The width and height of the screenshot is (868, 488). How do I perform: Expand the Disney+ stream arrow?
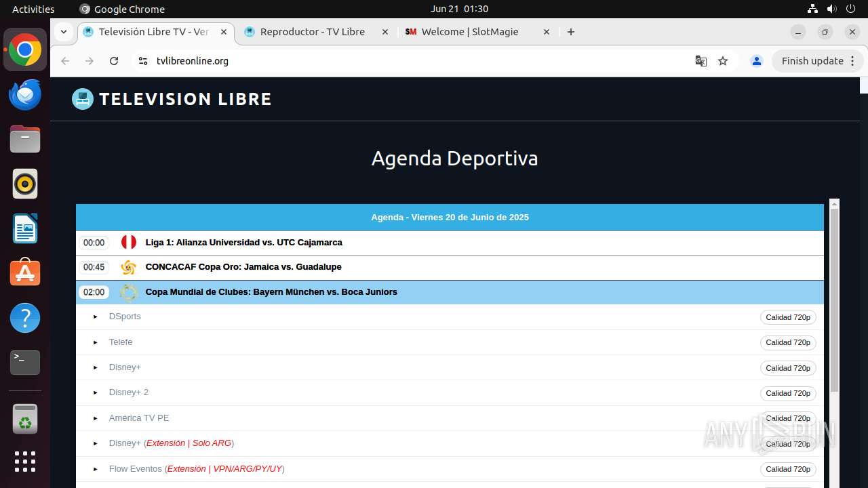pos(95,367)
